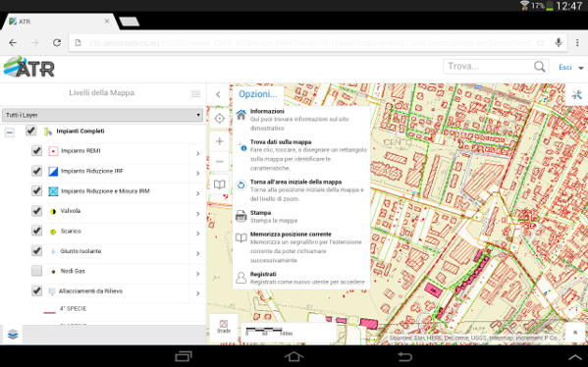Toggle Impianto Riduzione e Misura IRM checkbox
Image resolution: width=588 pixels, height=367 pixels.
[x=36, y=190]
